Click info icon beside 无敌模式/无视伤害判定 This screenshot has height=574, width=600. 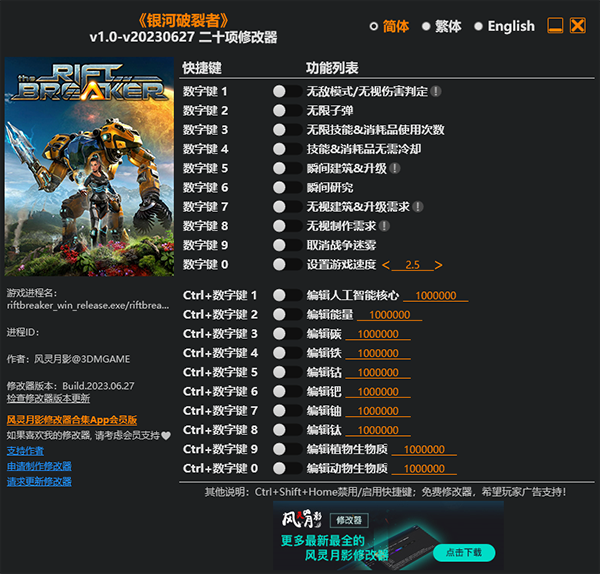[435, 91]
